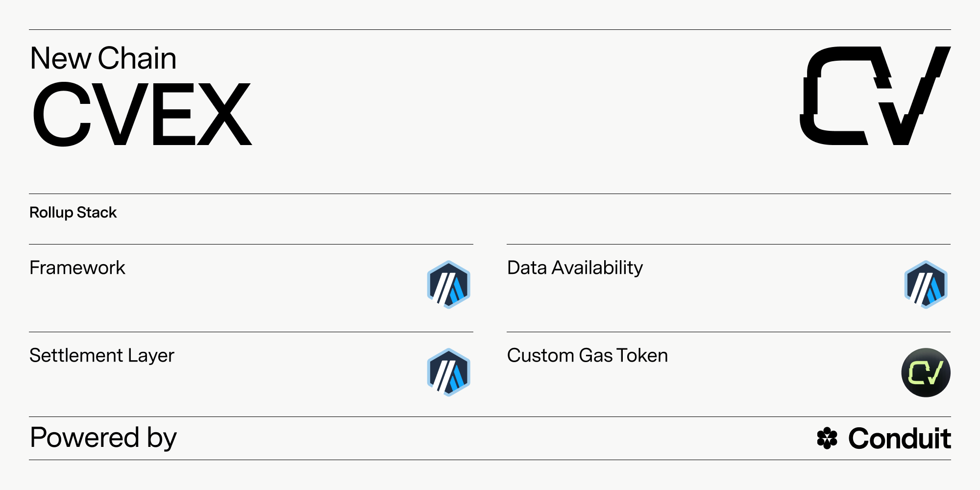Click the Settlement Layer label
Viewport: 980px width, 490px height.
[x=102, y=356]
